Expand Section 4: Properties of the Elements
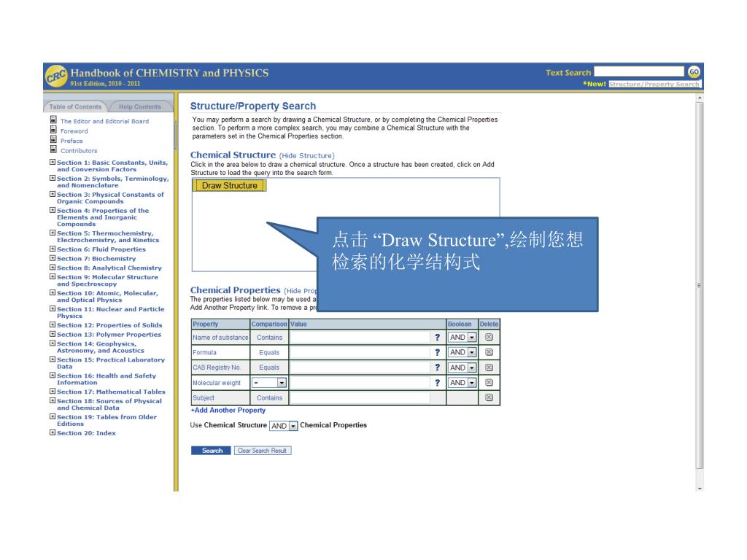Screen dimensions: 747x560 (53, 210)
